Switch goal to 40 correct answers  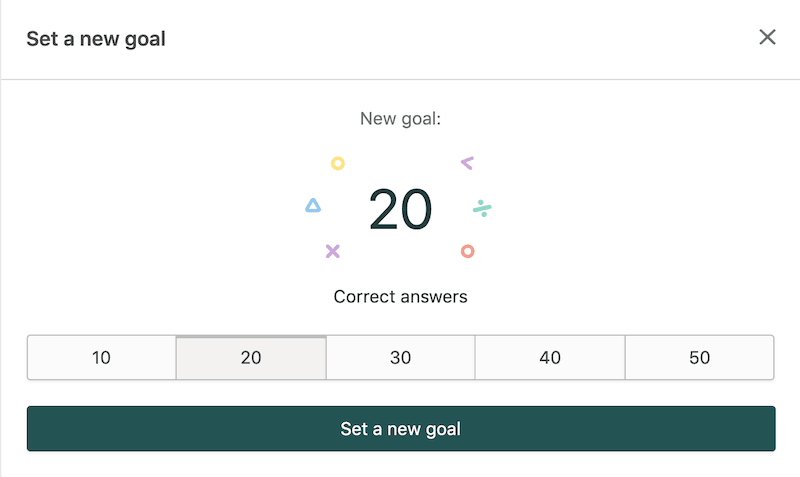coord(550,358)
